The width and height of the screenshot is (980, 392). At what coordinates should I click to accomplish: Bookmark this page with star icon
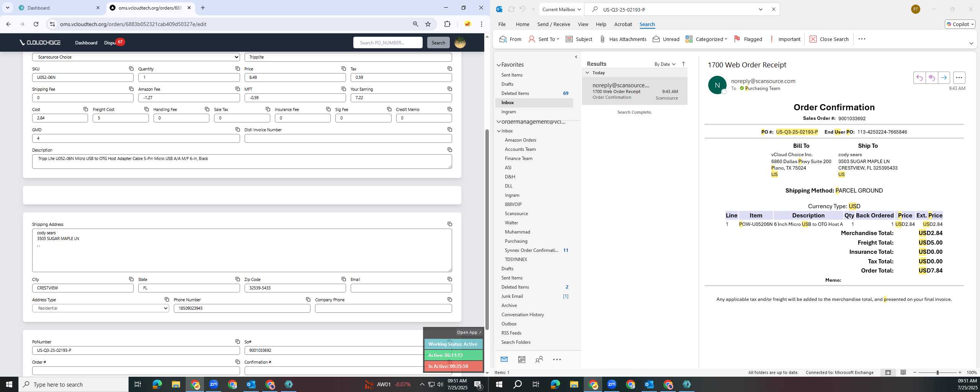pyautogui.click(x=428, y=24)
